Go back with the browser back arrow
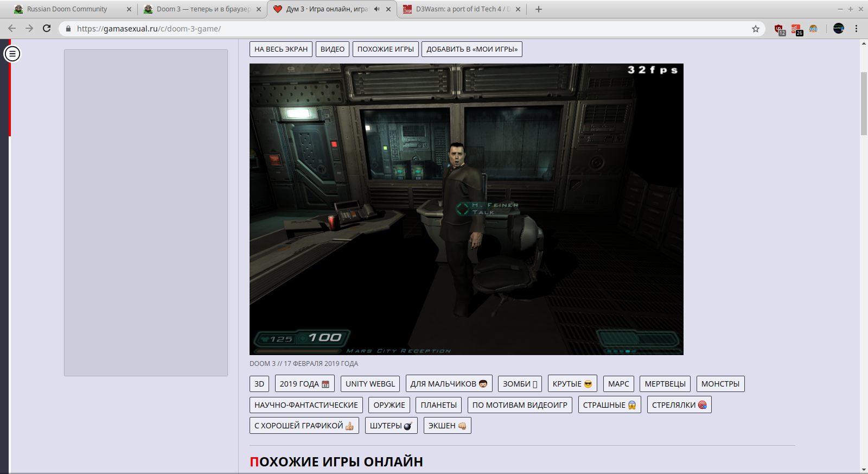 (12, 28)
